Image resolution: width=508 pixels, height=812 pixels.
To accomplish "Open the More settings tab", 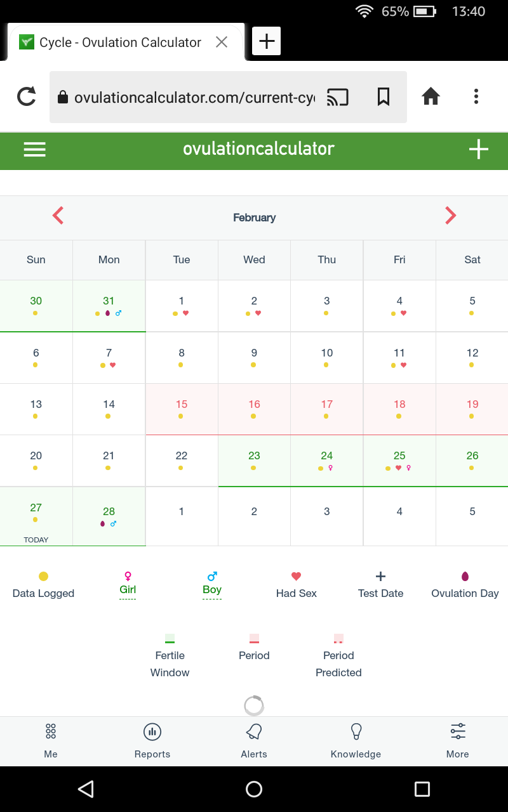I will point(458,740).
